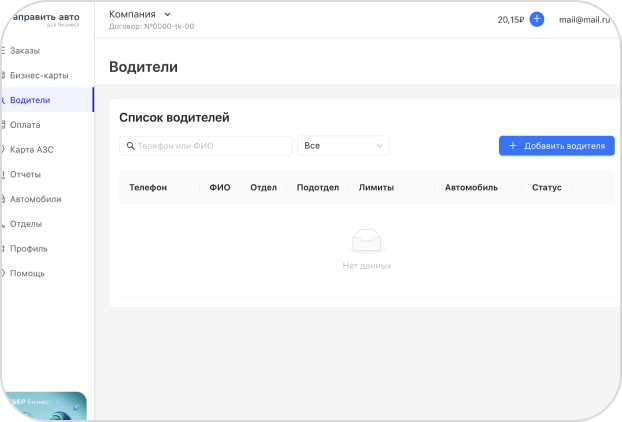Click the empty inbox 'Нет данных' icon
The height and width of the screenshot is (422, 622).
click(366, 241)
